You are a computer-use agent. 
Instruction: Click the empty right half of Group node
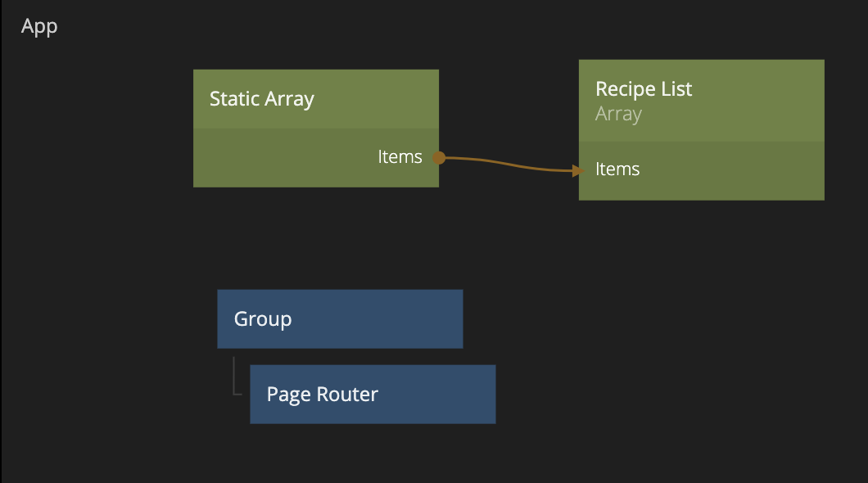tap(401, 318)
